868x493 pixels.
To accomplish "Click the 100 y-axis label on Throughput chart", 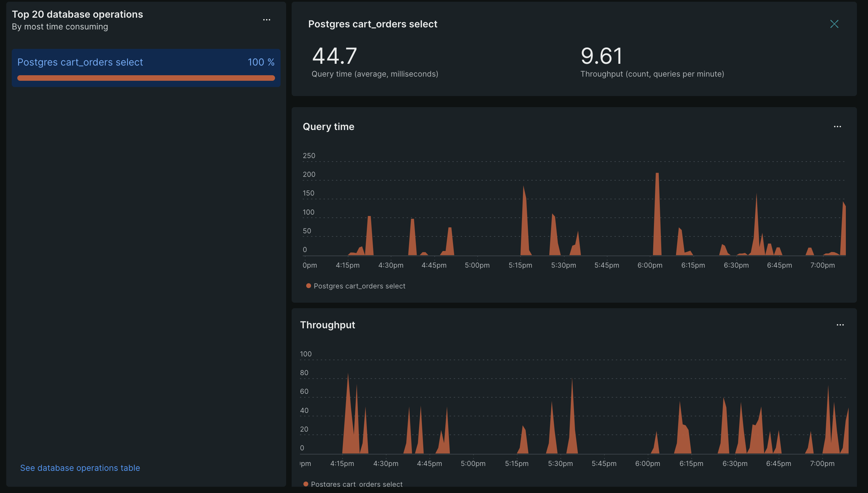I will click(305, 354).
